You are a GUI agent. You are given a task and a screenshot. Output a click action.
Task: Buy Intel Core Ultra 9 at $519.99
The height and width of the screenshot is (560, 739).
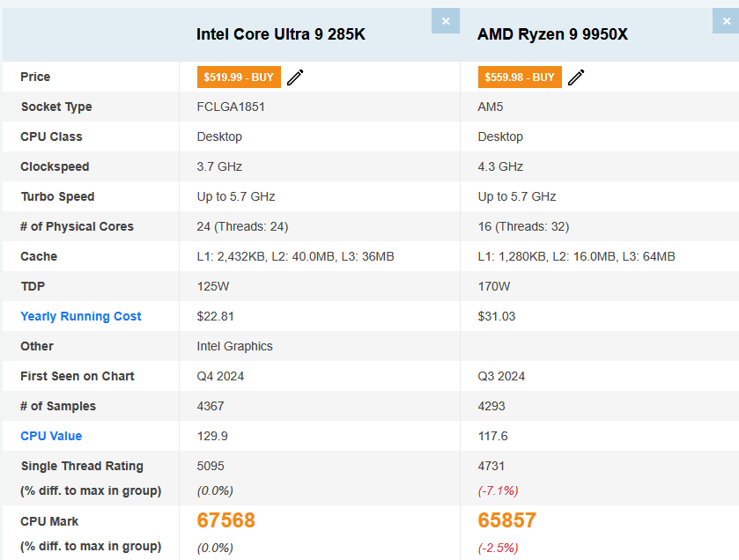click(239, 77)
